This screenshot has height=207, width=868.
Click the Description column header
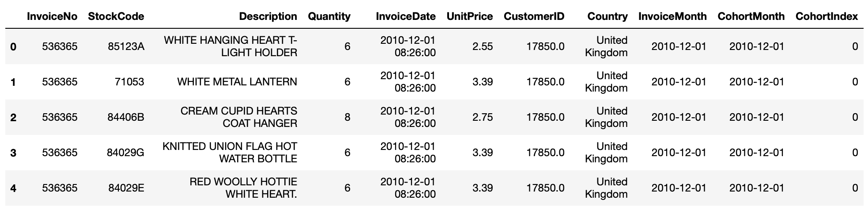click(268, 16)
